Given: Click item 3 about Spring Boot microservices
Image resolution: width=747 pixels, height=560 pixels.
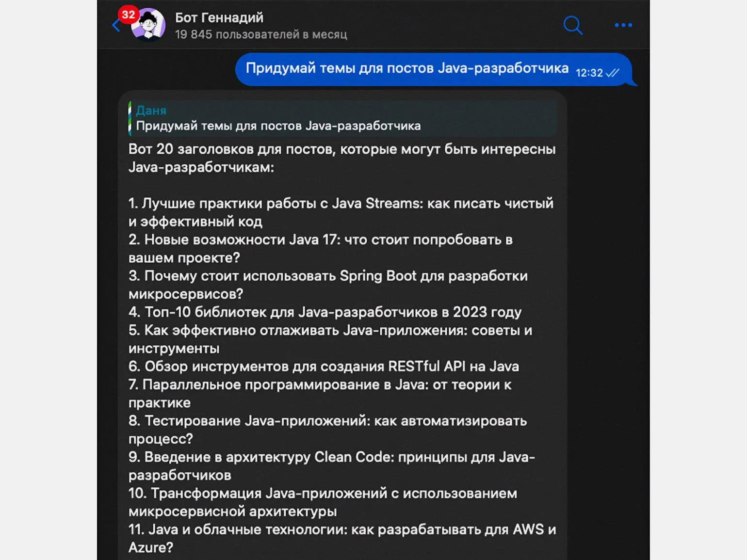Looking at the screenshot, I should click(x=328, y=285).
